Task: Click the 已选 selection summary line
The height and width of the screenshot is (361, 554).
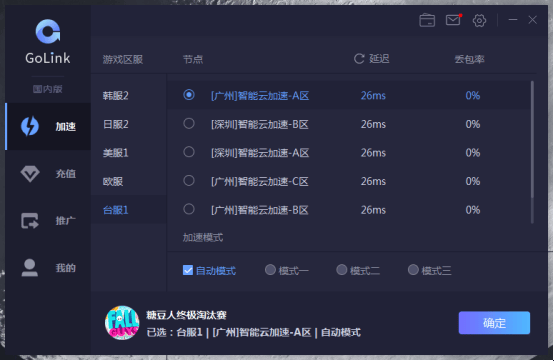Action: (254, 332)
